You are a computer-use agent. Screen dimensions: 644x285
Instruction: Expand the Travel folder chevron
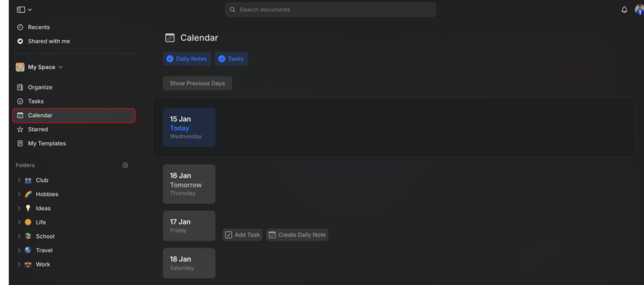pyautogui.click(x=19, y=251)
